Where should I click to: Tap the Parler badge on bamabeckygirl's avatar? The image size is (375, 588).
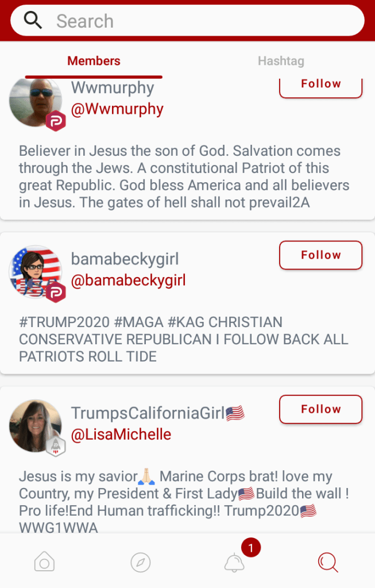point(56,292)
